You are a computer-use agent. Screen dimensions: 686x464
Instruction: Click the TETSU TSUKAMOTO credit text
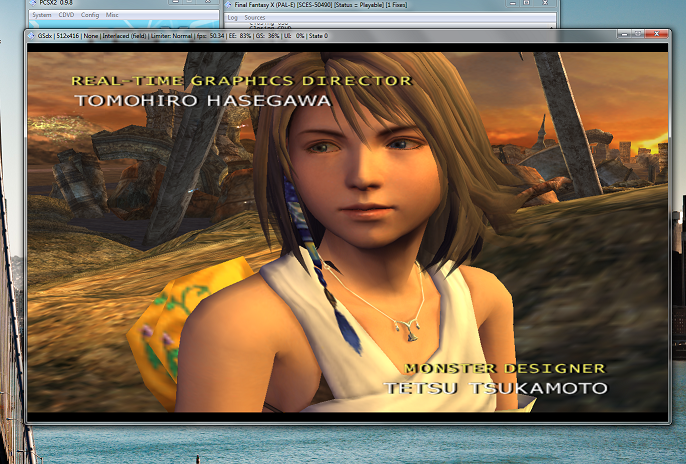(496, 388)
